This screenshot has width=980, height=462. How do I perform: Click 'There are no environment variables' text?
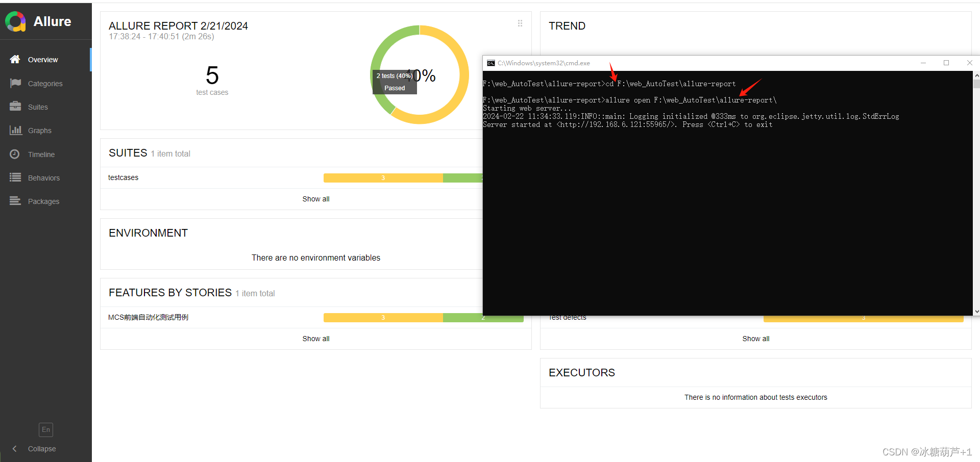[316, 258]
